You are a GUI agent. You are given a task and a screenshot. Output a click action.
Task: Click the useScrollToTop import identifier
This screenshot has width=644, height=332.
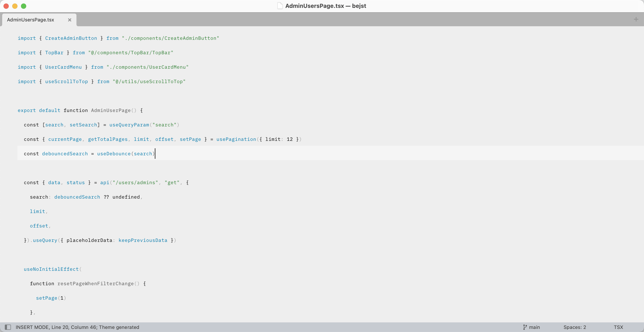(x=66, y=81)
